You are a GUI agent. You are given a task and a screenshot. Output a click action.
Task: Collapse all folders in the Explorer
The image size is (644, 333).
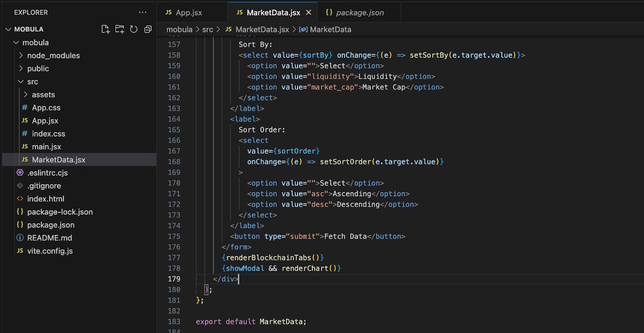(148, 29)
